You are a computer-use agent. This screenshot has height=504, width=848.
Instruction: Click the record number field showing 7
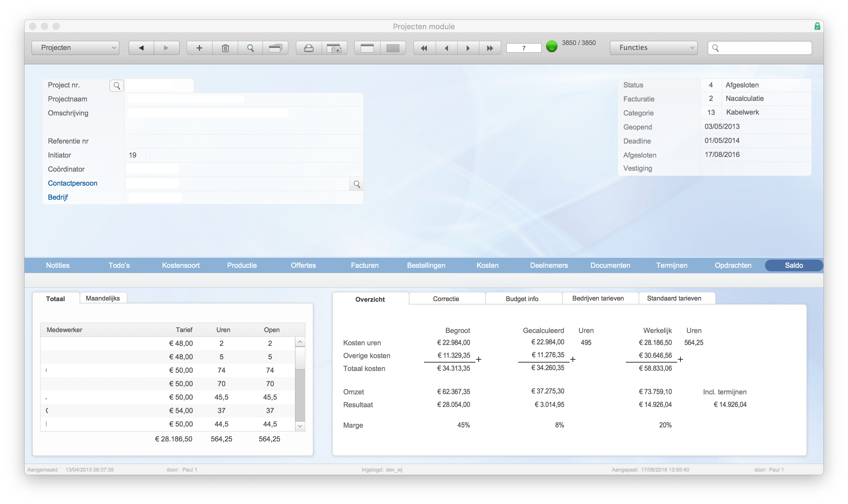coord(524,48)
